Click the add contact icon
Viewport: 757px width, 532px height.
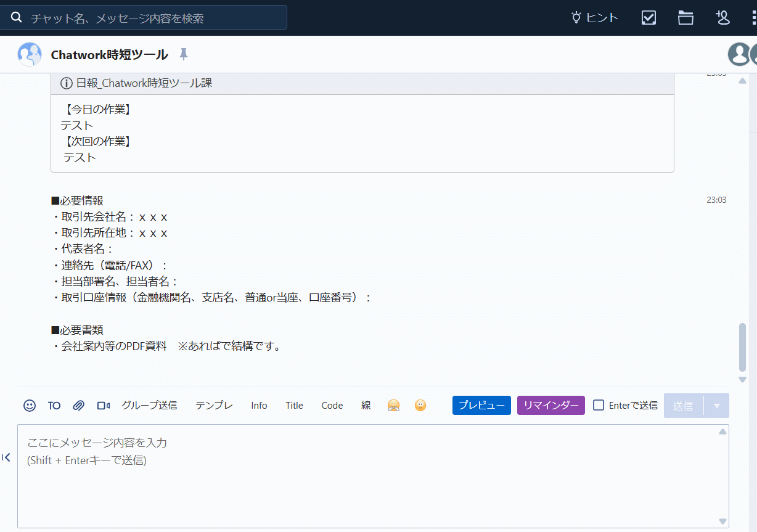(722, 18)
